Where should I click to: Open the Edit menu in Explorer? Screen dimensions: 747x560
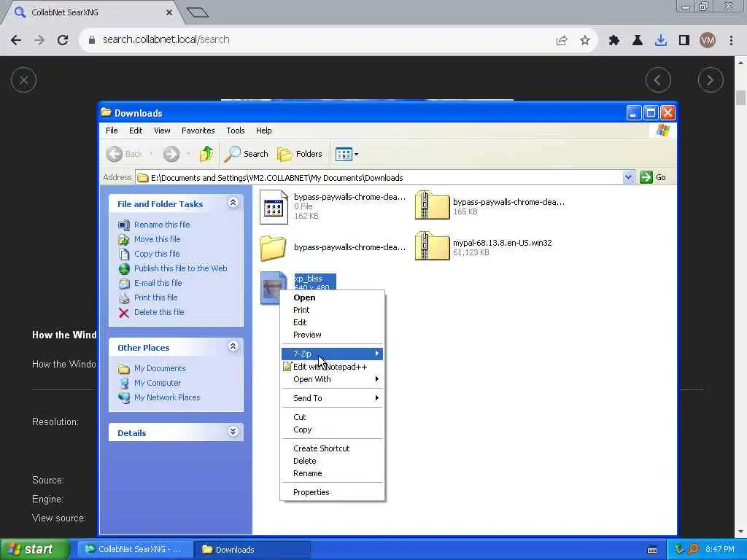click(136, 131)
